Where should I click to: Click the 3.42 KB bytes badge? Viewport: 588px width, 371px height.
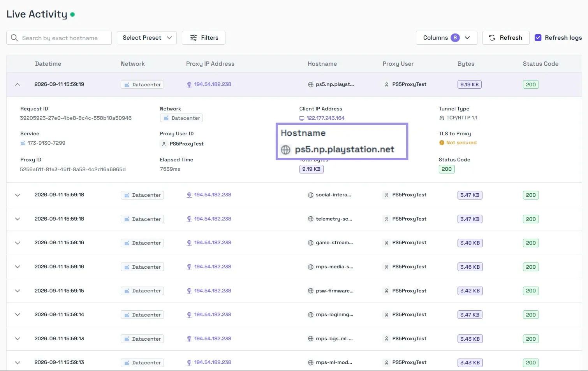click(x=470, y=290)
